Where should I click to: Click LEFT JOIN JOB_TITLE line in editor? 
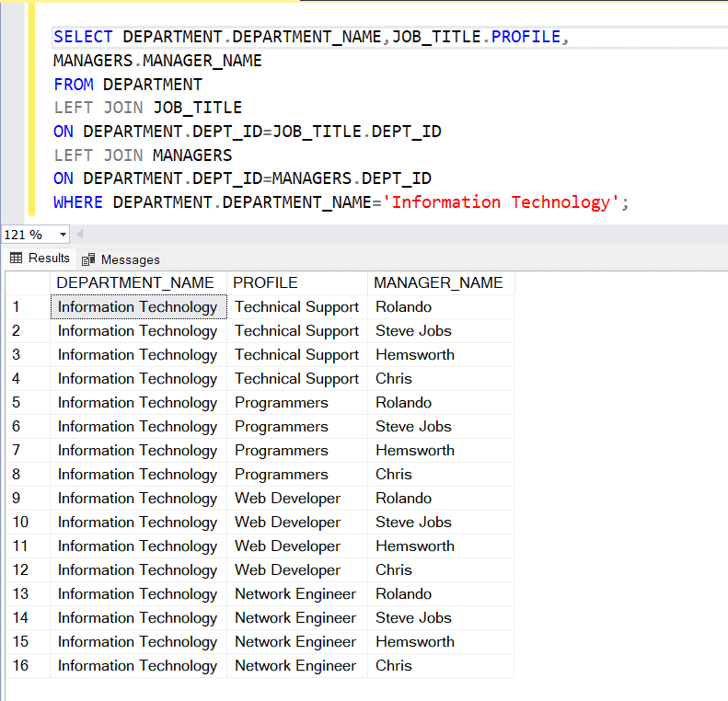pos(147,108)
